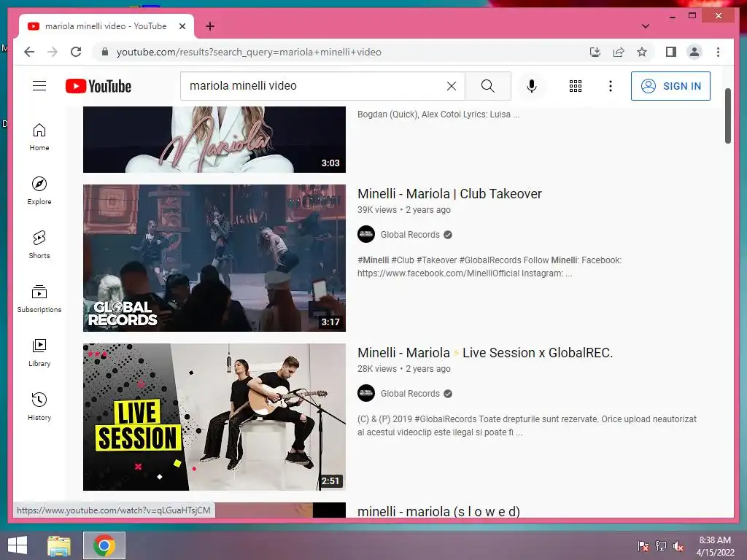This screenshot has width=747, height=560.
Task: Open Home in the sidebar
Action: (x=39, y=137)
